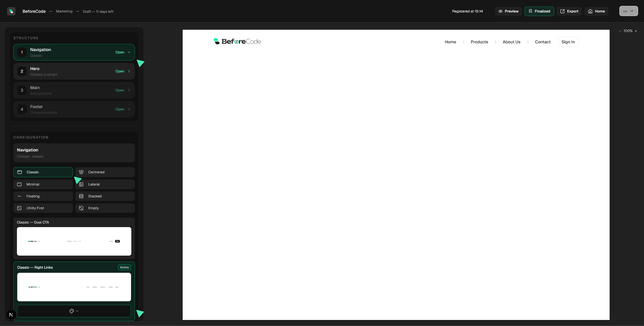The width and height of the screenshot is (644, 326).
Task: Click Marketing in the breadcrumb
Action: (64, 11)
